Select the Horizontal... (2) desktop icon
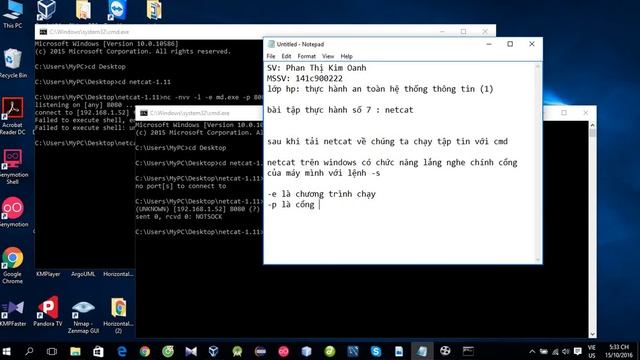The height and width of the screenshot is (360, 640). [118, 316]
